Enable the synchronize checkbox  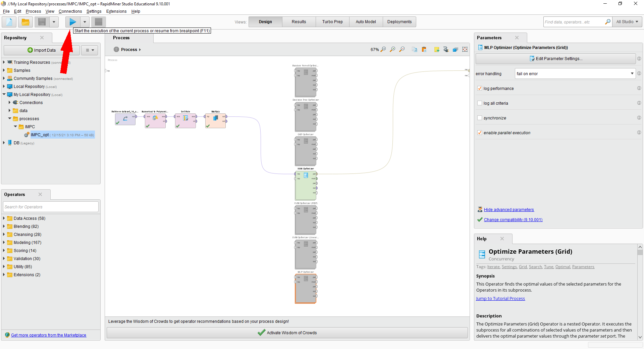[x=480, y=118]
